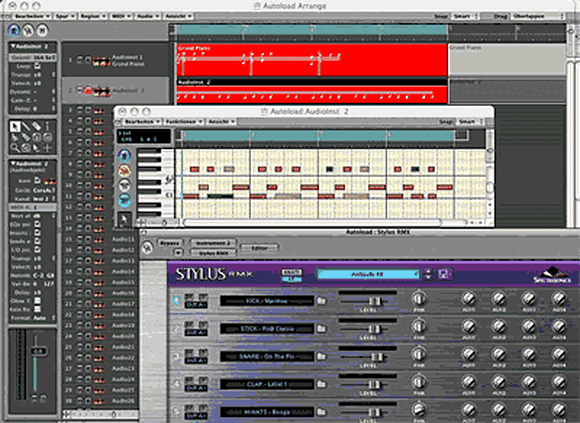This screenshot has width=580, height=423.
Task: Click the Editor button in plugin window
Action: pos(259,248)
